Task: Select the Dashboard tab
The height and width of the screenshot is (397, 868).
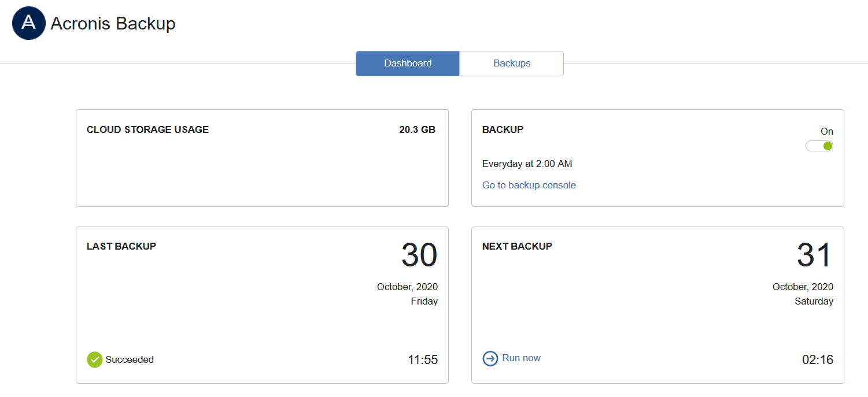Action: (x=407, y=63)
